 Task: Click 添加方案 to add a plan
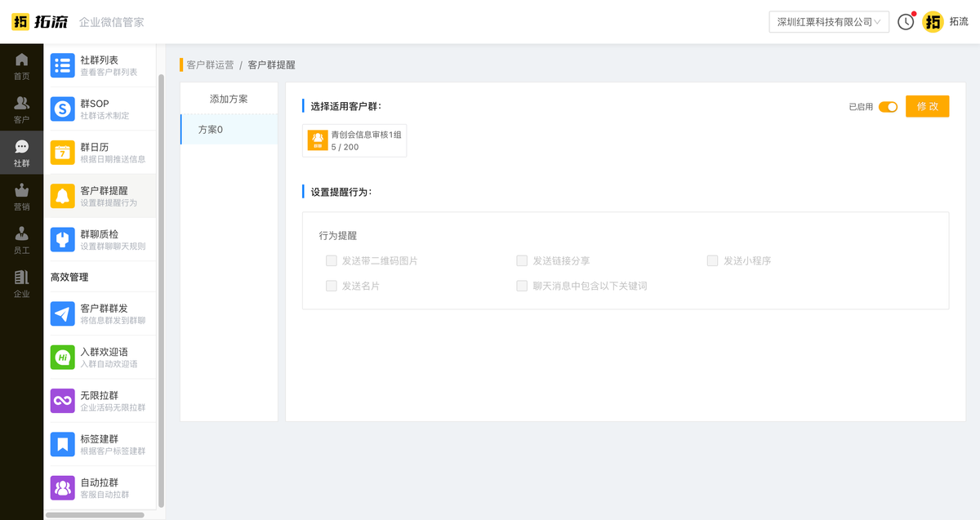coord(229,96)
